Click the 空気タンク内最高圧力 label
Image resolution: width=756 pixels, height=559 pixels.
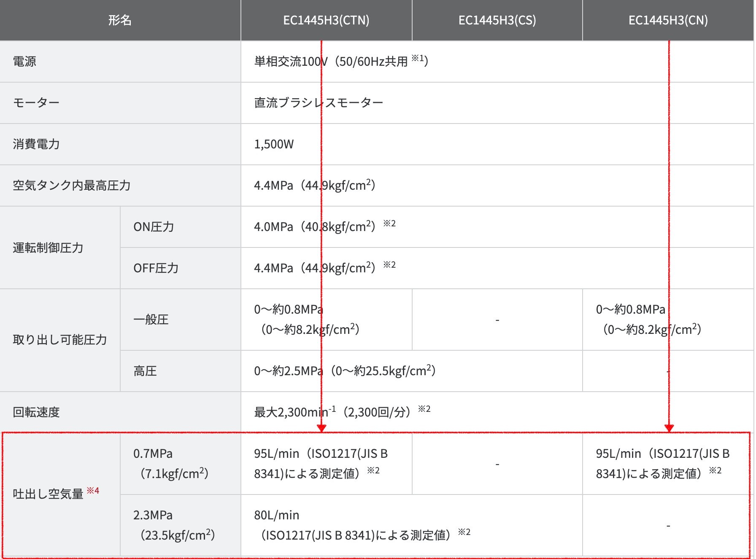click(72, 185)
